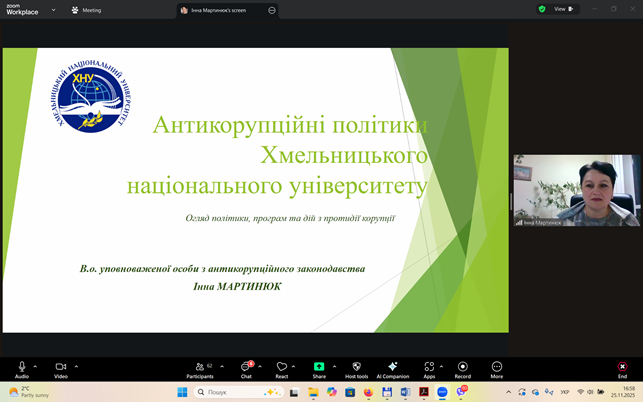This screenshot has height=403, width=644.
Task: Click the Windows taskbar search field
Action: click(x=235, y=392)
